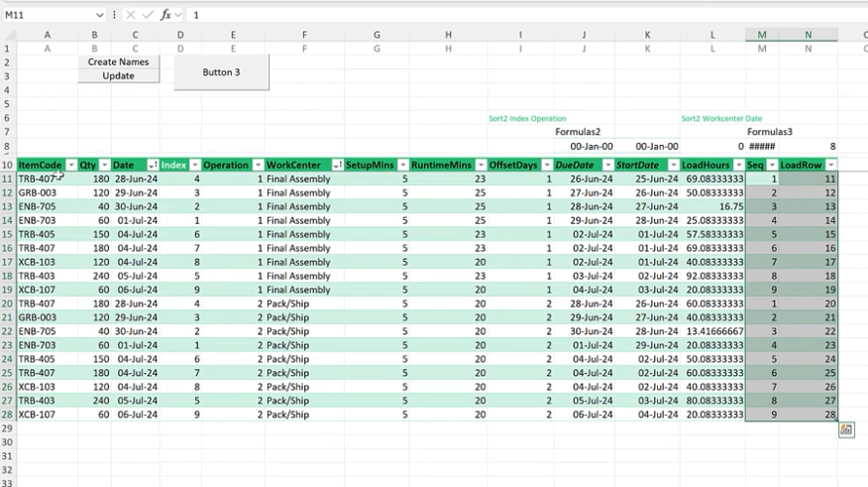The width and height of the screenshot is (868, 487).
Task: Open the LoadRow filter dropdown
Action: tap(831, 165)
